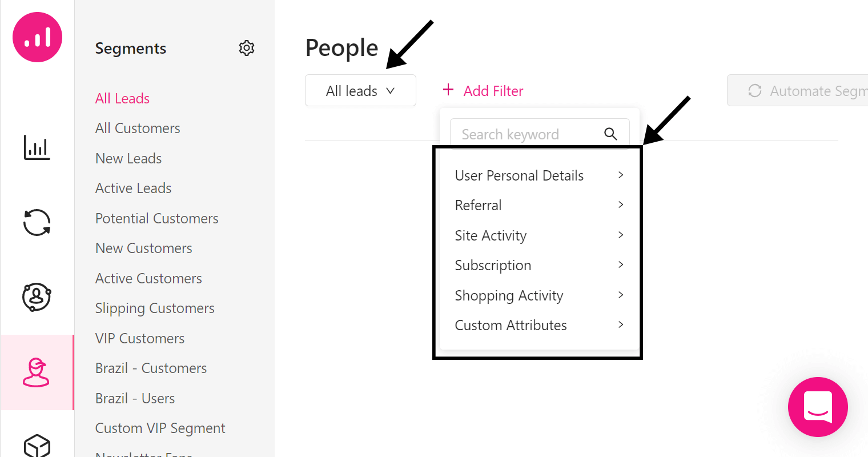The height and width of the screenshot is (457, 868).
Task: Select Subscription filter category
Action: coord(539,265)
